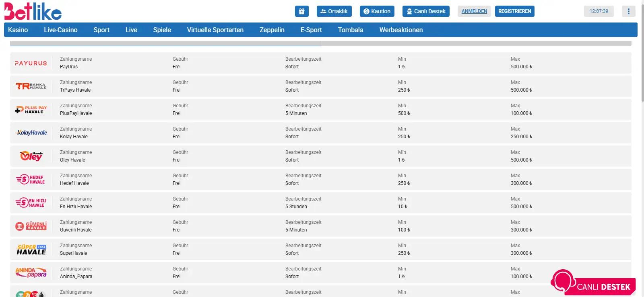Click the Betlike logo
The width and height of the screenshot is (644, 297).
[x=33, y=11]
